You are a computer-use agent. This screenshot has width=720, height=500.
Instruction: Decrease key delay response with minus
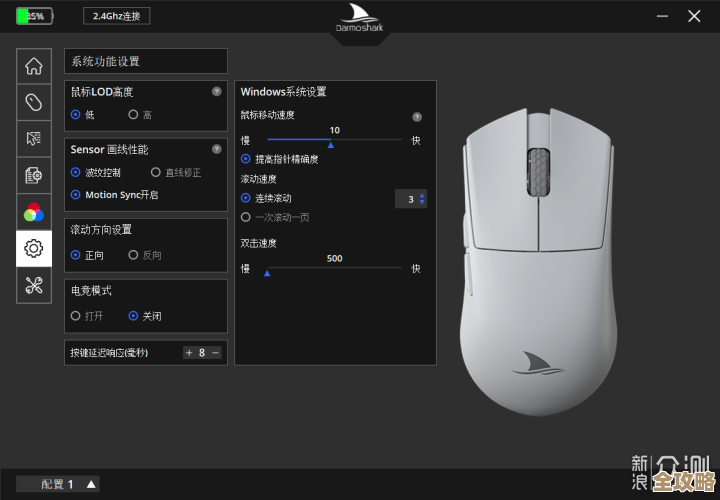pyautogui.click(x=215, y=352)
